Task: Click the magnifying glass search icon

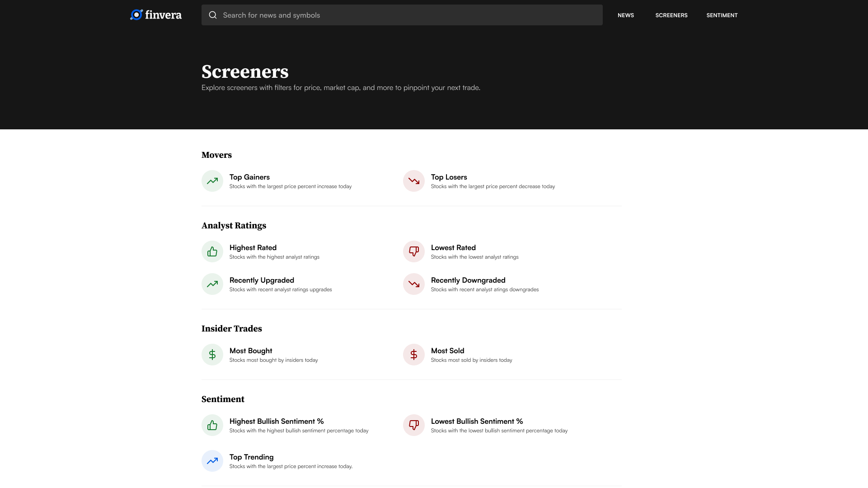Action: tap(213, 15)
